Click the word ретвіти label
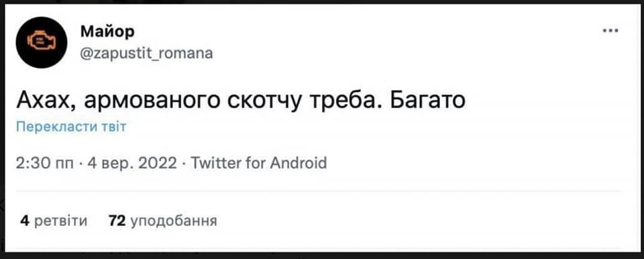644x259 pixels. 61,221
